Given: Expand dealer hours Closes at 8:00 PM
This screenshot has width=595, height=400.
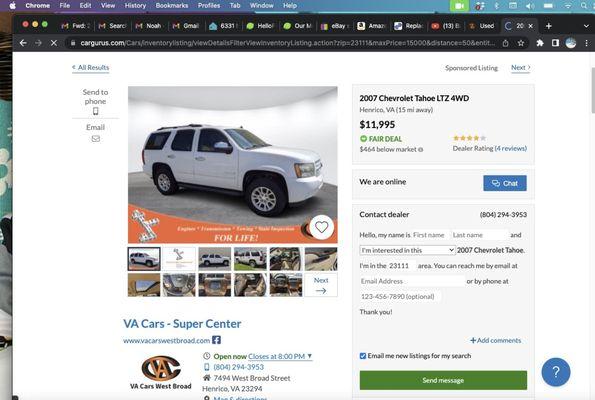Looking at the screenshot, I should click(280, 356).
